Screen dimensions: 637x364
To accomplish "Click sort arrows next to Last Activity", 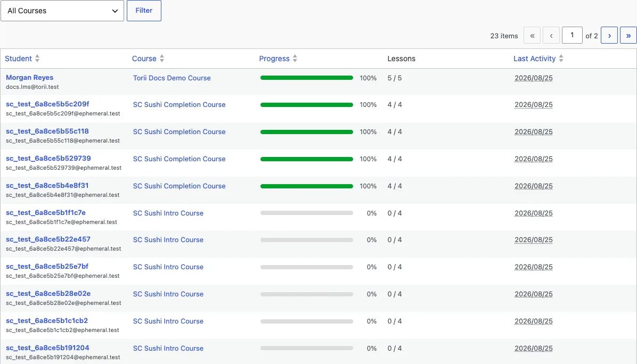I will click(x=561, y=59).
